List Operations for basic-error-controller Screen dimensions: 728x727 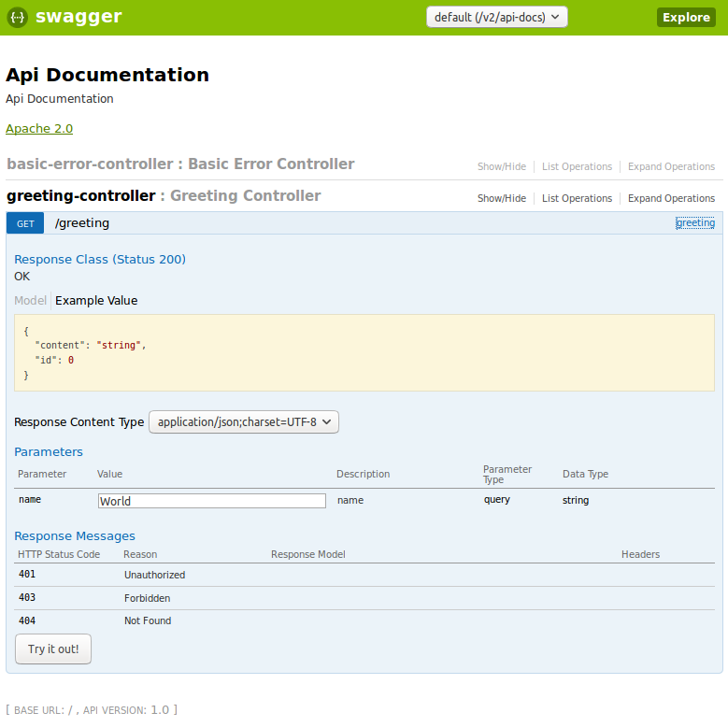pos(577,166)
